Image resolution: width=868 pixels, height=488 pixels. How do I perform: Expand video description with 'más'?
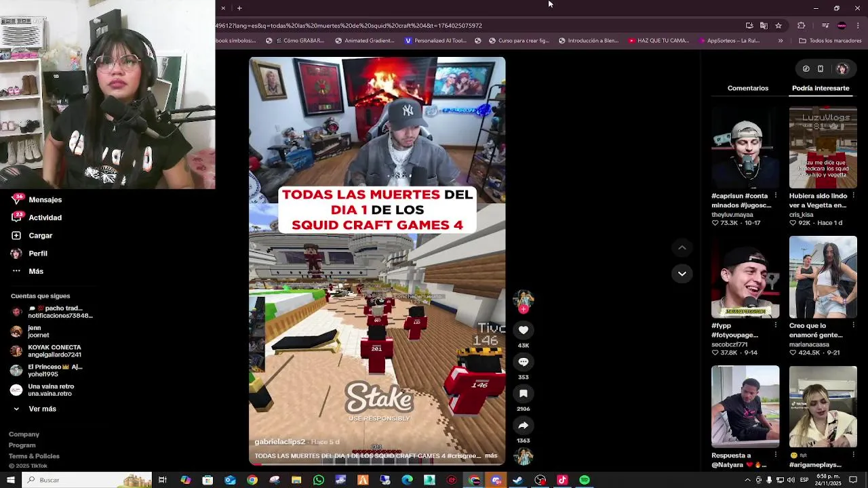[491, 456]
